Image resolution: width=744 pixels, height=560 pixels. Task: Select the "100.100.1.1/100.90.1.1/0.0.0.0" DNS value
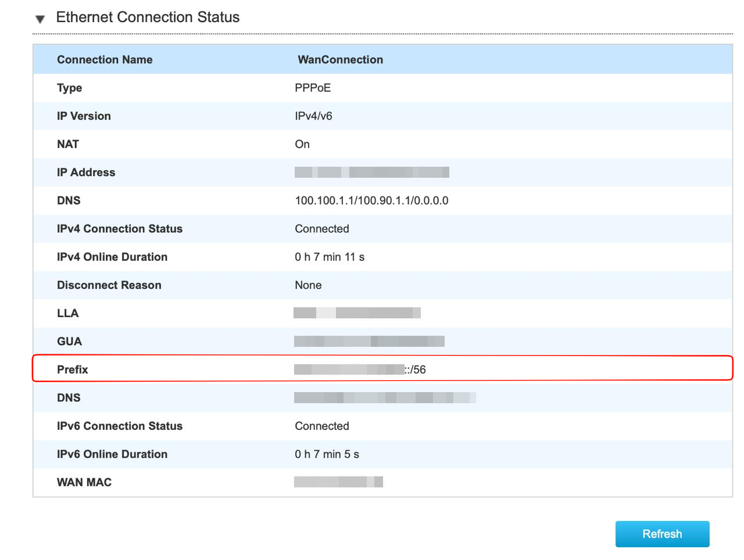pyautogui.click(x=371, y=200)
